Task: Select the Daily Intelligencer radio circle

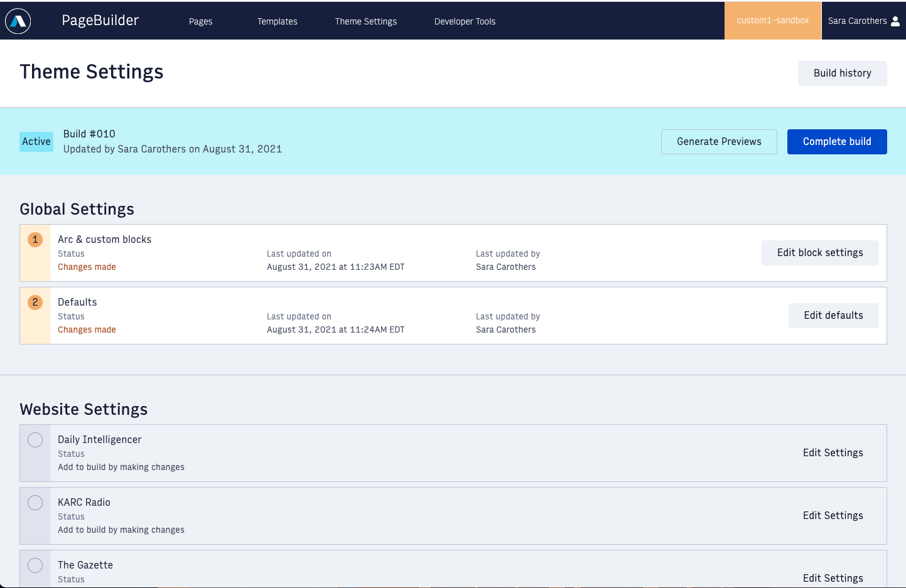Action: click(x=35, y=440)
